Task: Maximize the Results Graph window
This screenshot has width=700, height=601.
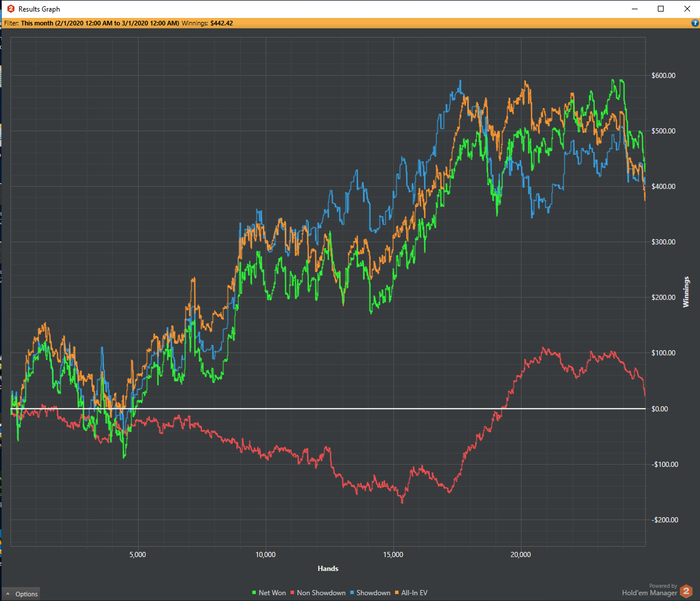Action: 661,9
